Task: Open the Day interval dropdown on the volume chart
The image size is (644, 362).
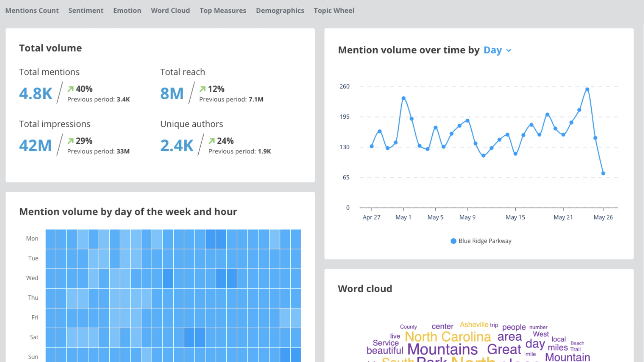Action: click(x=492, y=50)
